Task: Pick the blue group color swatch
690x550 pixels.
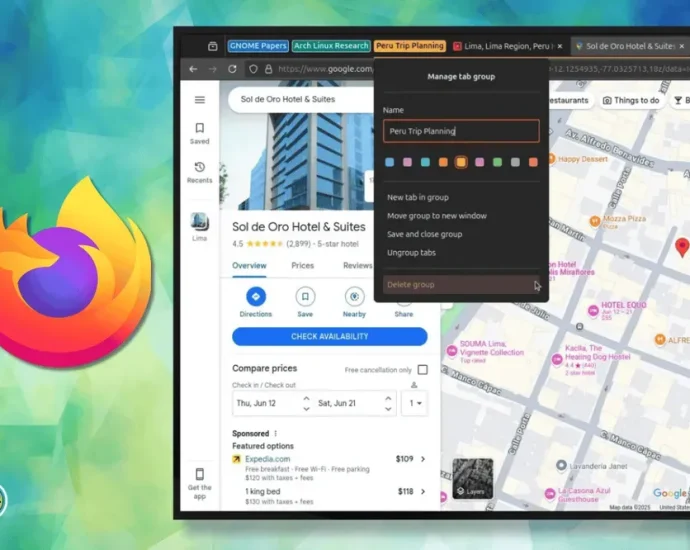Action: pos(389,162)
